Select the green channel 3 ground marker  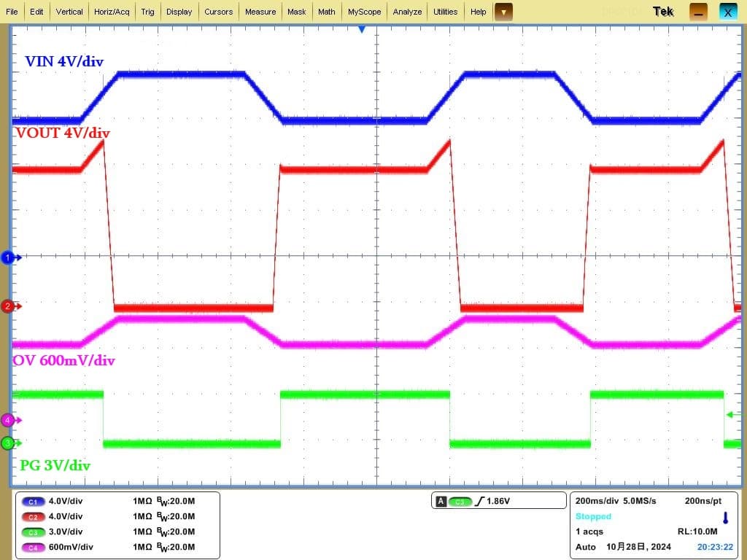click(9, 443)
